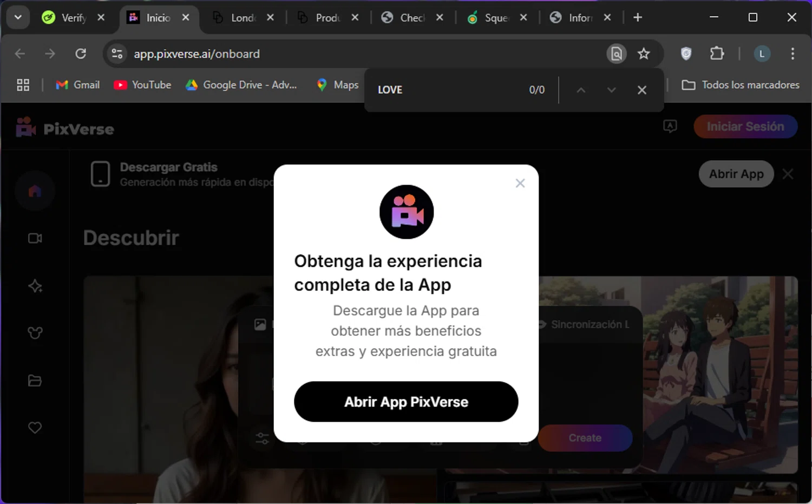Open the PixVerse home sidebar icon
Screen dimensions: 812x504
point(35,191)
